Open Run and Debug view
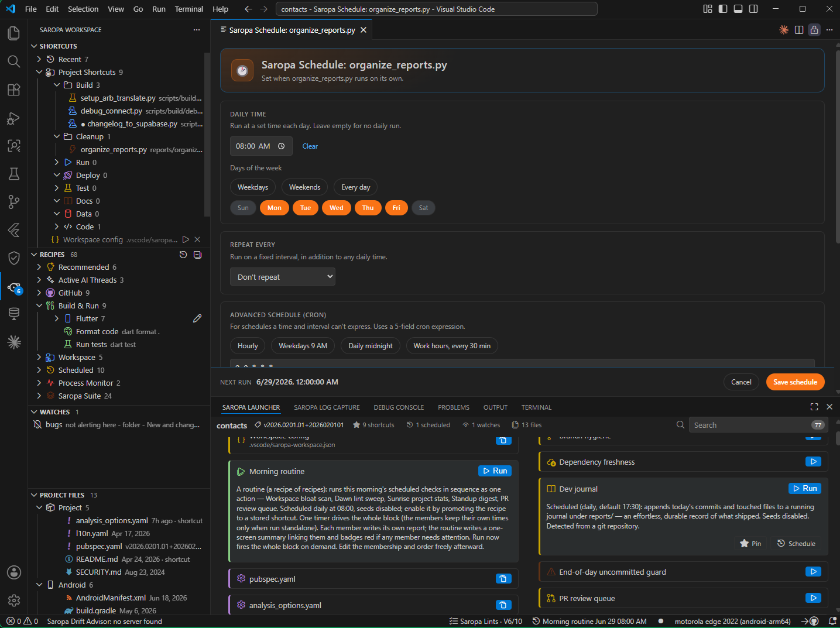Image resolution: width=840 pixels, height=628 pixels. 14,118
